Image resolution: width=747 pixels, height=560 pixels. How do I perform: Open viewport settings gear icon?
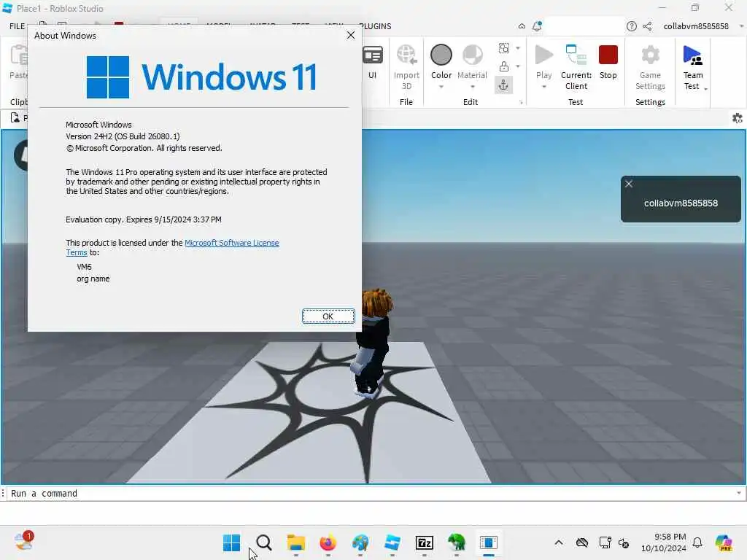click(x=737, y=118)
